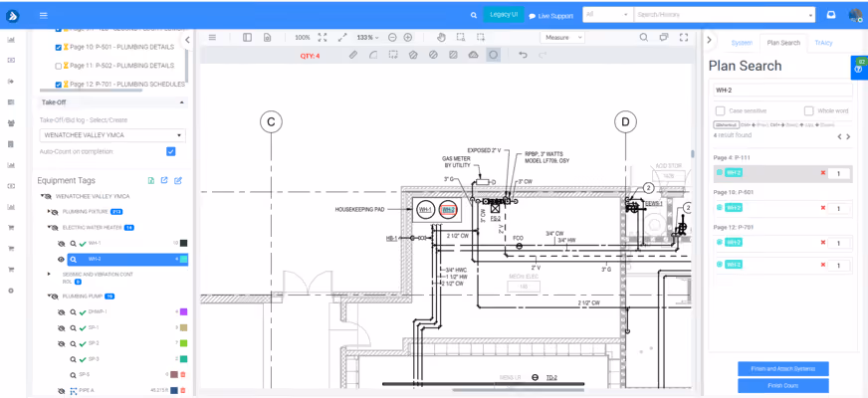Select the ruler distance measure tool

(x=353, y=55)
